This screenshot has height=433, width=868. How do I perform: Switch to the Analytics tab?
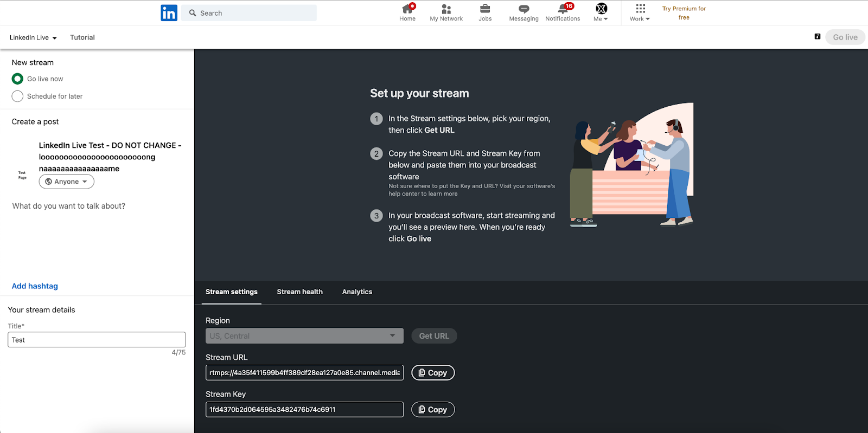tap(357, 292)
